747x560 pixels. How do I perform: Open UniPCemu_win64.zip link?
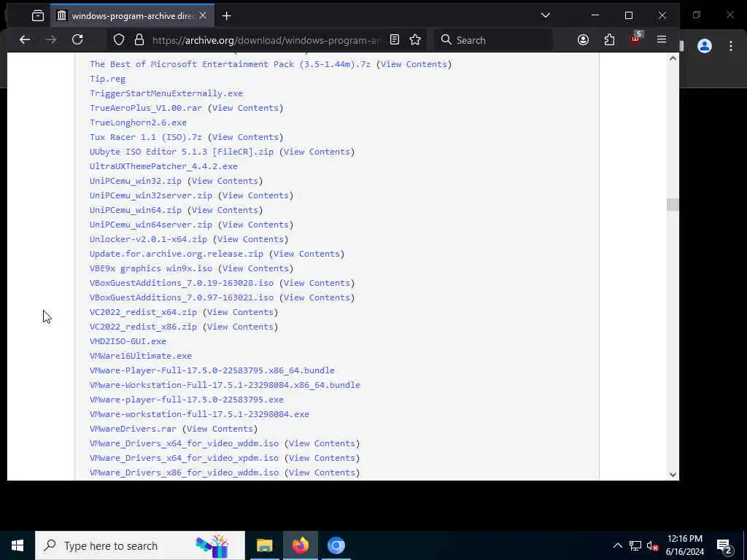(136, 210)
